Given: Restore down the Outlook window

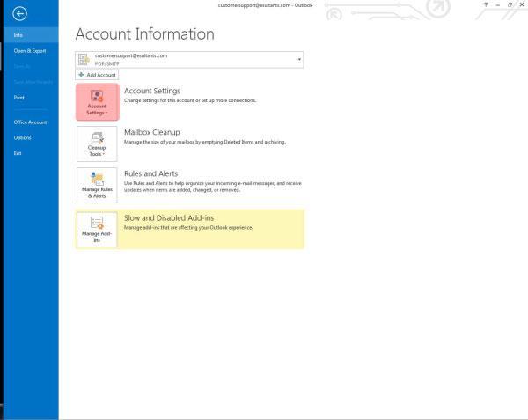Looking at the screenshot, I should [510, 4].
